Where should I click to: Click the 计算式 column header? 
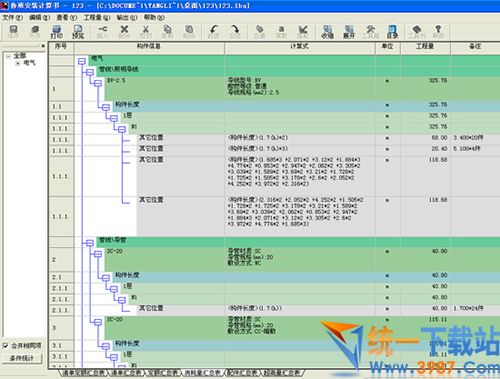click(x=299, y=46)
